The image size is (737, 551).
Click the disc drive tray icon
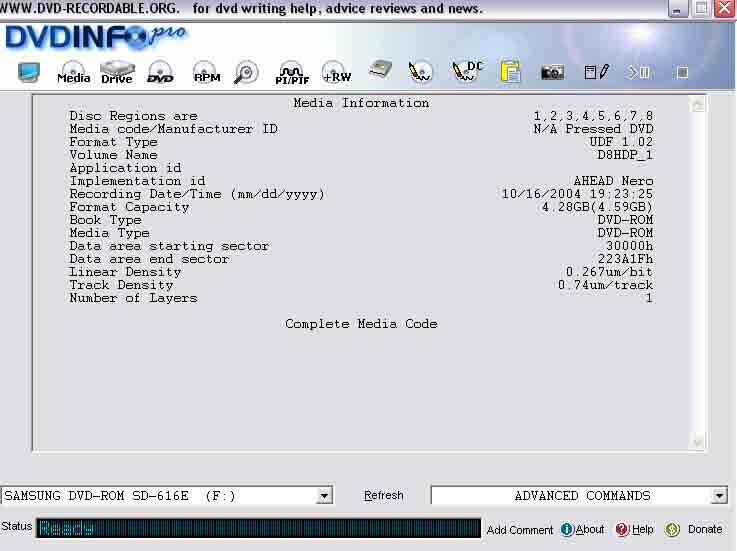(380, 70)
